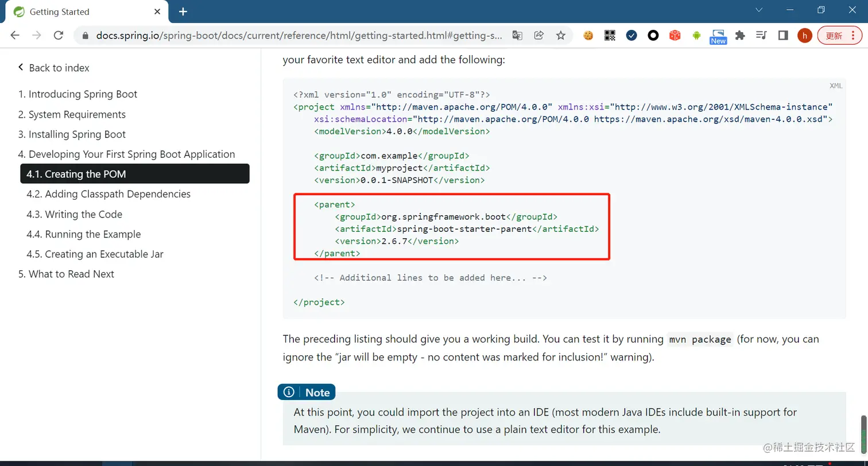The height and width of the screenshot is (466, 868).
Task: Open the tab search dropdown
Action: click(x=759, y=10)
